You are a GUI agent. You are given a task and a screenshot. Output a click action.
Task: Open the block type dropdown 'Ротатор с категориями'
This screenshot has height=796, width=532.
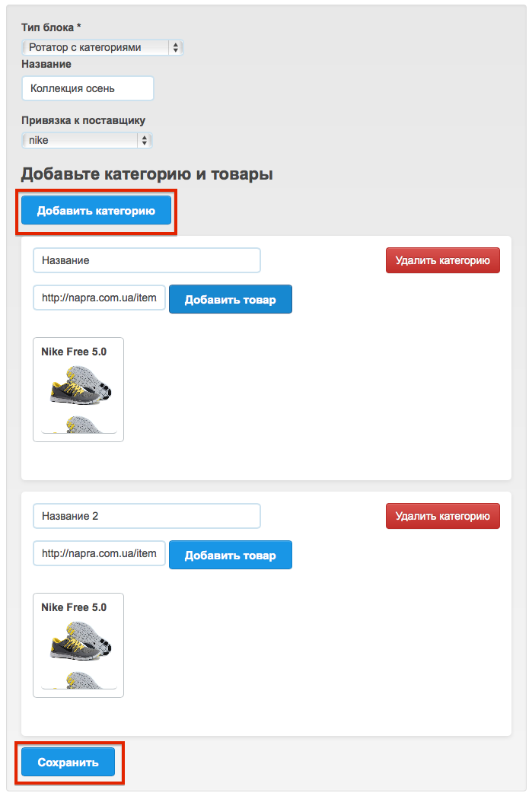coord(102,47)
